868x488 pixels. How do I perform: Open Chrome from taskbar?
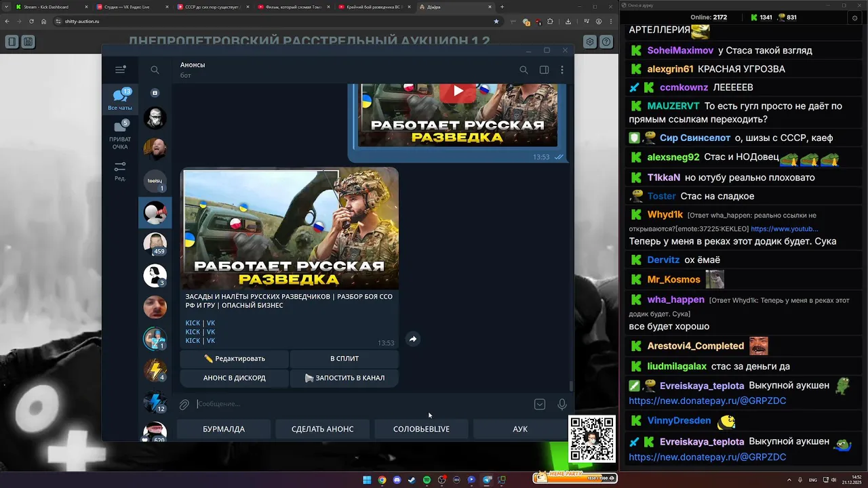(x=382, y=480)
